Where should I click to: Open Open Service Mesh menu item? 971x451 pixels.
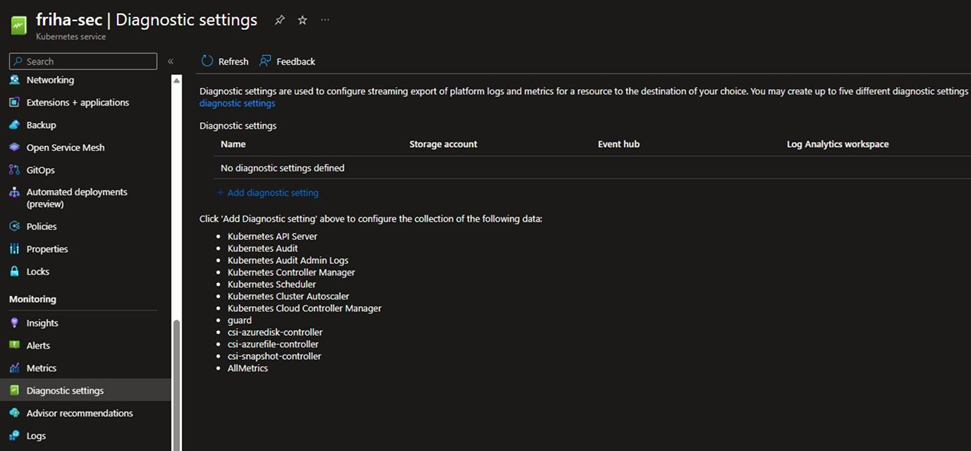coord(66,147)
